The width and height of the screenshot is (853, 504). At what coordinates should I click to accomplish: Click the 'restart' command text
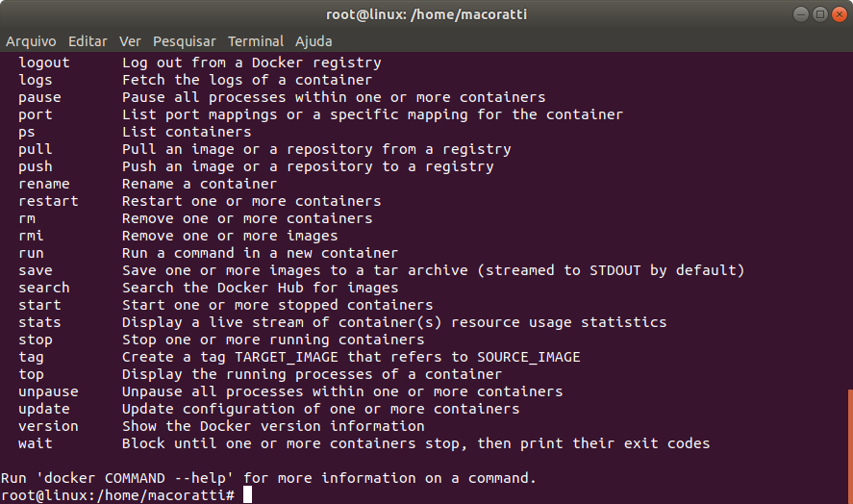coord(48,201)
